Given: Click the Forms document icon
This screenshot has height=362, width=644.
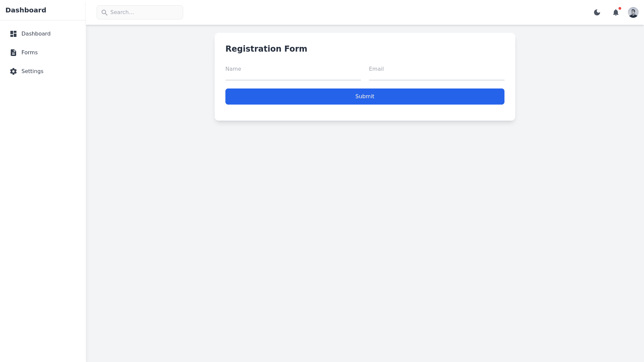Looking at the screenshot, I should pos(13,53).
